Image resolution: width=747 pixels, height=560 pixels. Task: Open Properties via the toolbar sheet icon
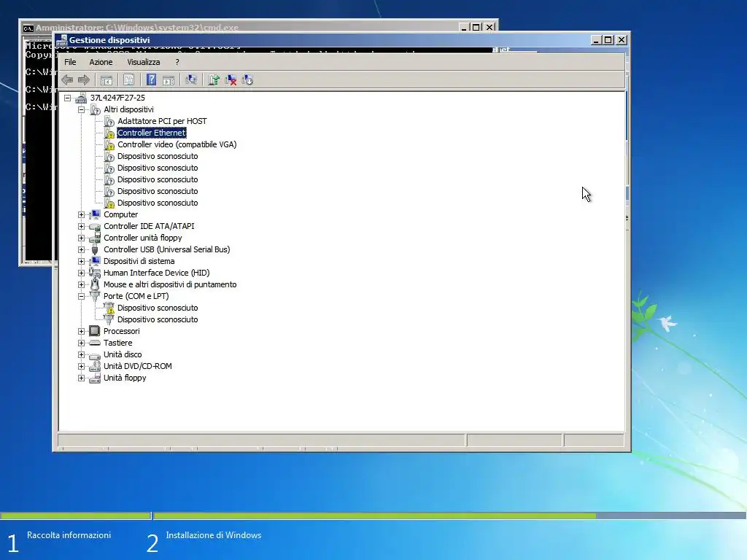pyautogui.click(x=128, y=80)
